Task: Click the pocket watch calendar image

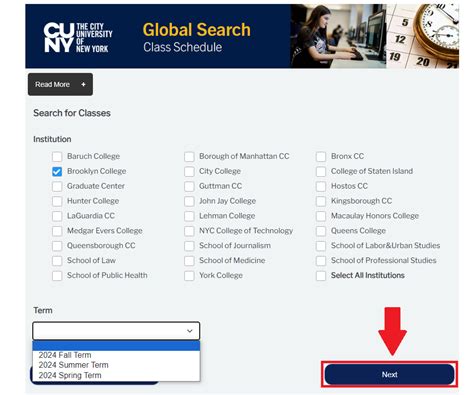Action: [x=422, y=36]
